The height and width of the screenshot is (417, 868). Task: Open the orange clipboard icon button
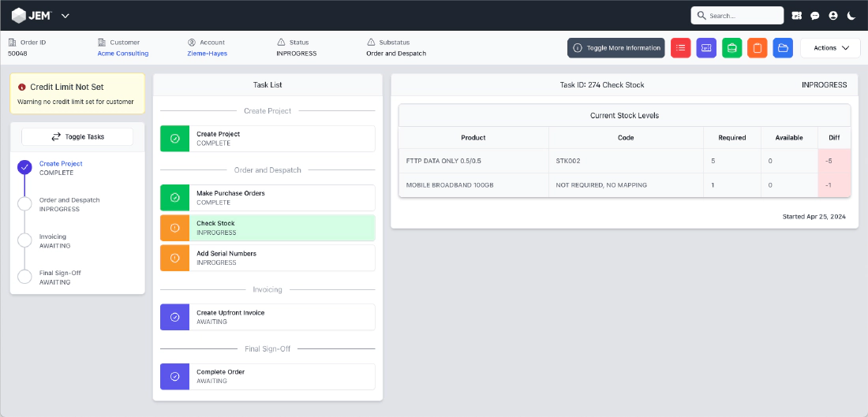[758, 47]
